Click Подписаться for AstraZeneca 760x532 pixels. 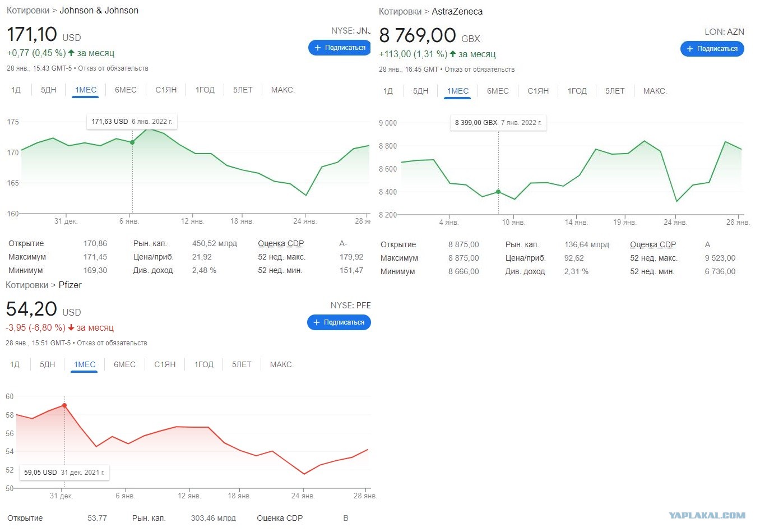tap(712, 49)
